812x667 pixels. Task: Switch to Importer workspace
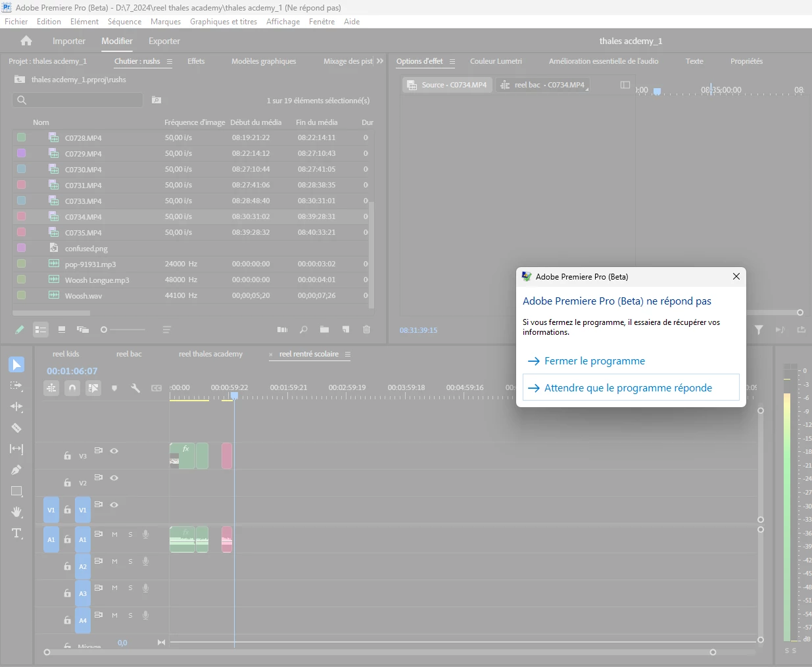click(69, 41)
